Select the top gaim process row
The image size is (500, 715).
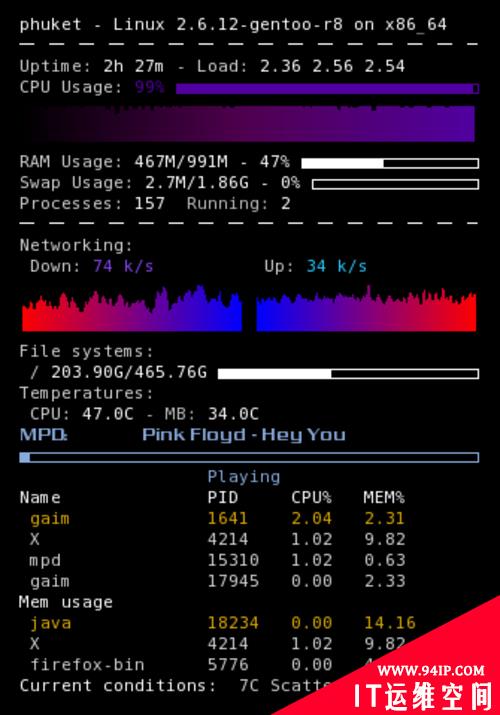[x=217, y=518]
